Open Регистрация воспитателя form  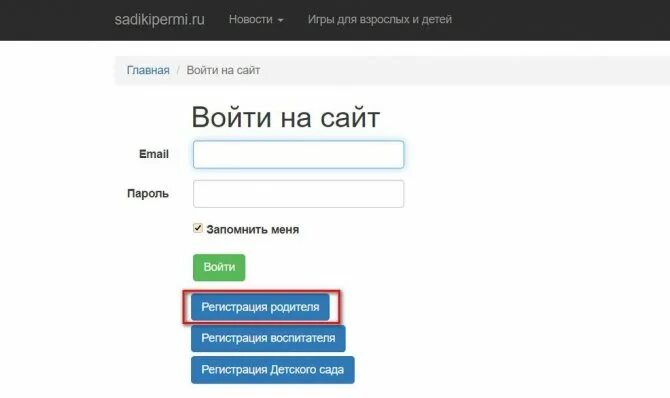pyautogui.click(x=268, y=338)
